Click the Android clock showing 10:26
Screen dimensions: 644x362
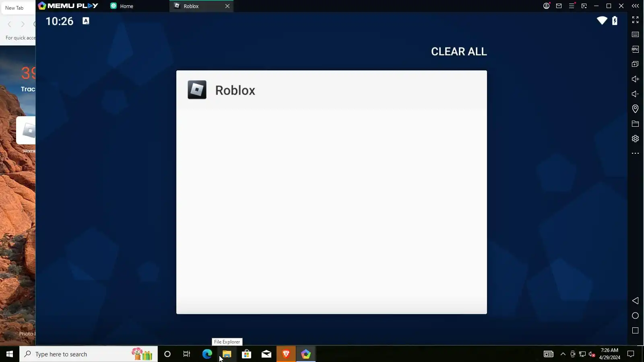[x=60, y=21]
